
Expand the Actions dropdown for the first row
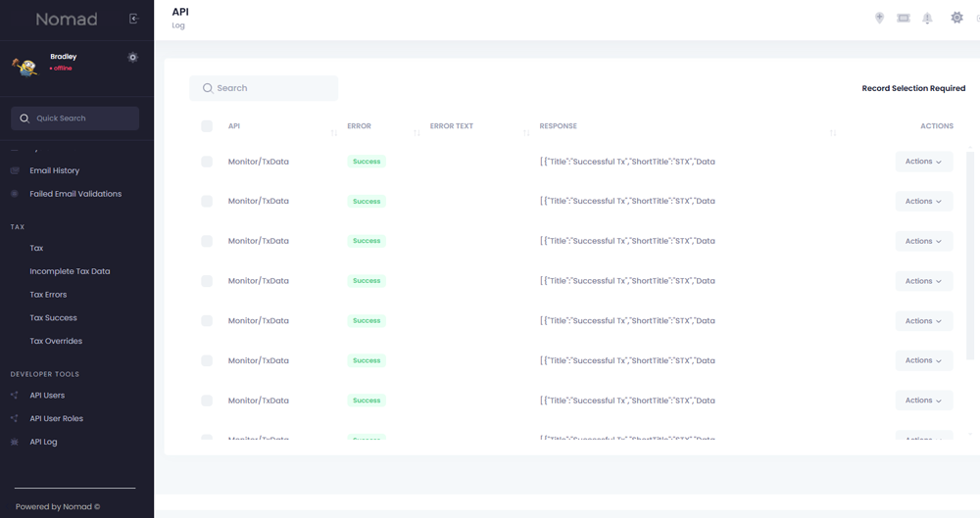(923, 162)
